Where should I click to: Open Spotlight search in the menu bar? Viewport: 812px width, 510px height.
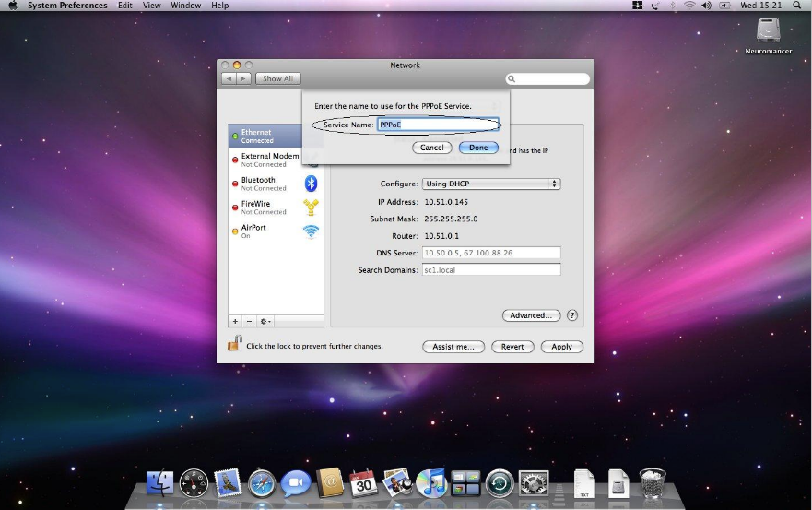coord(796,6)
